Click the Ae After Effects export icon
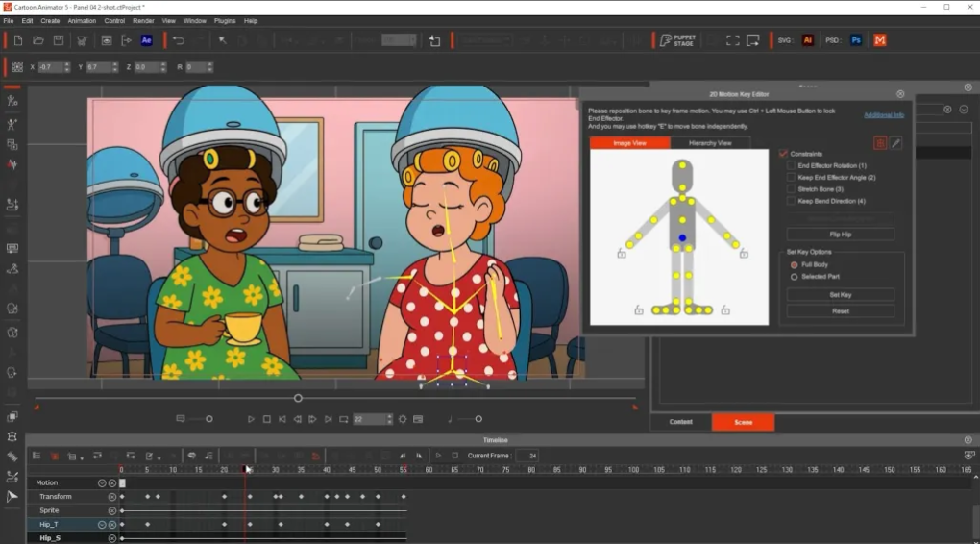 pyautogui.click(x=147, y=40)
